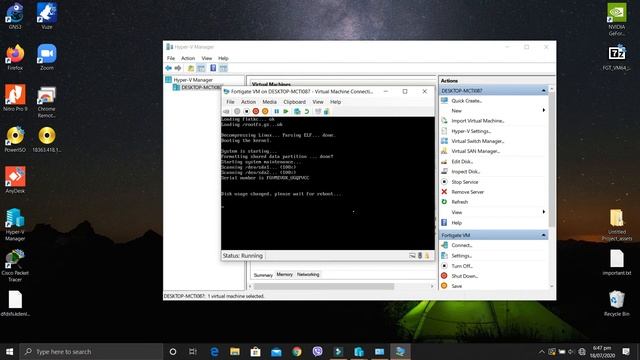The width and height of the screenshot is (640, 360).
Task: Switch to Memory tab in details pane
Action: click(x=284, y=275)
